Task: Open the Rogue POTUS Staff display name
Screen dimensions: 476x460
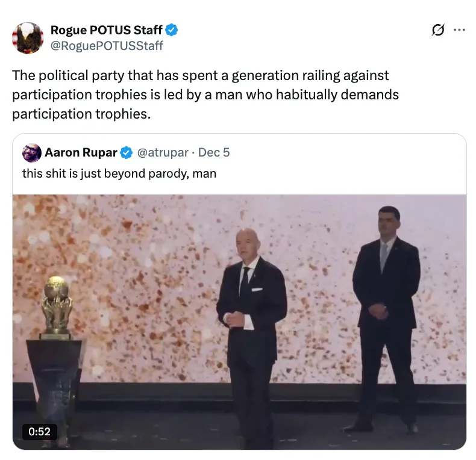Action: [106, 30]
